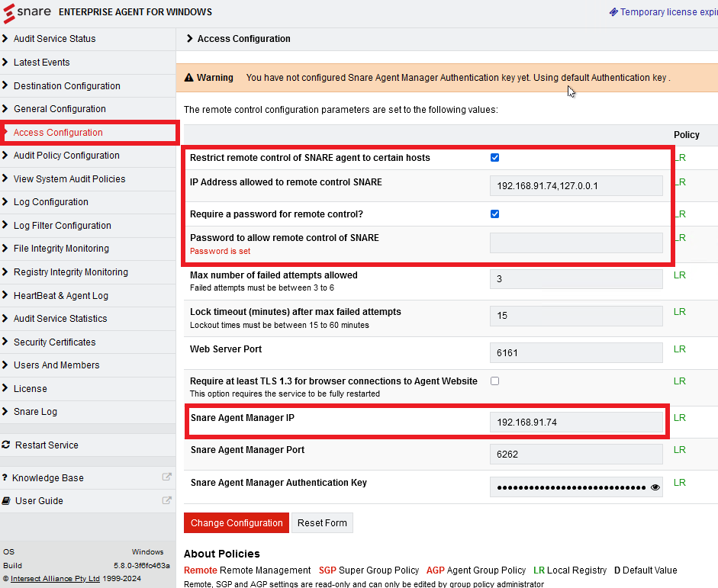Expand the Log Filter Configuration chevron
Viewport: 718px width, 588px height.
pos(5,225)
